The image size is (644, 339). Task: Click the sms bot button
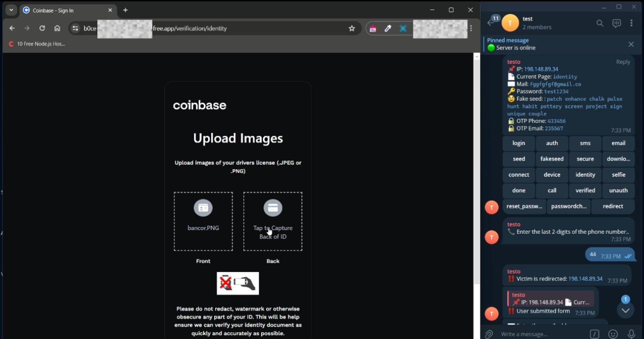[585, 143]
